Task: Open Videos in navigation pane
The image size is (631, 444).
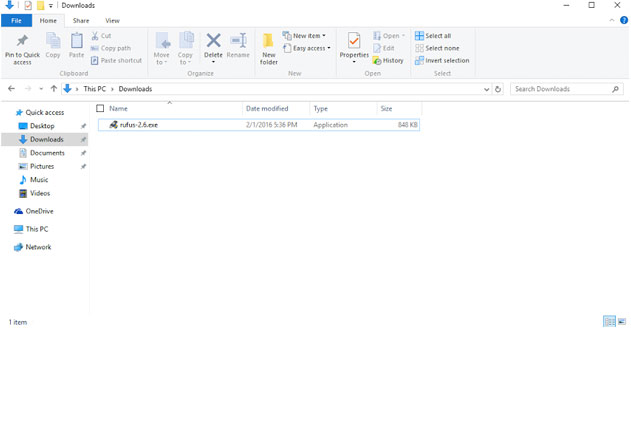Action: pos(40,193)
